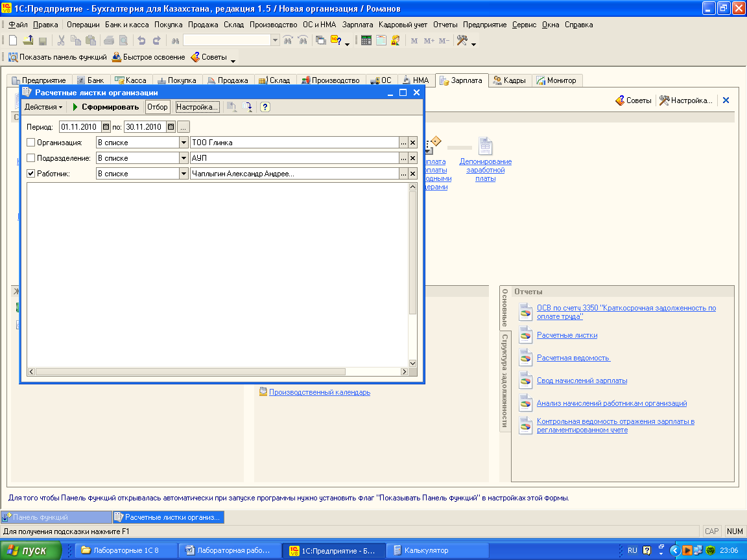
Task: Open the calendar icon in main toolbar
Action: point(381,40)
